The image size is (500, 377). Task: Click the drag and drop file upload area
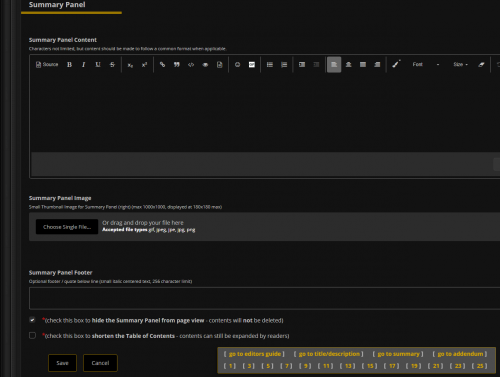[x=265, y=227]
